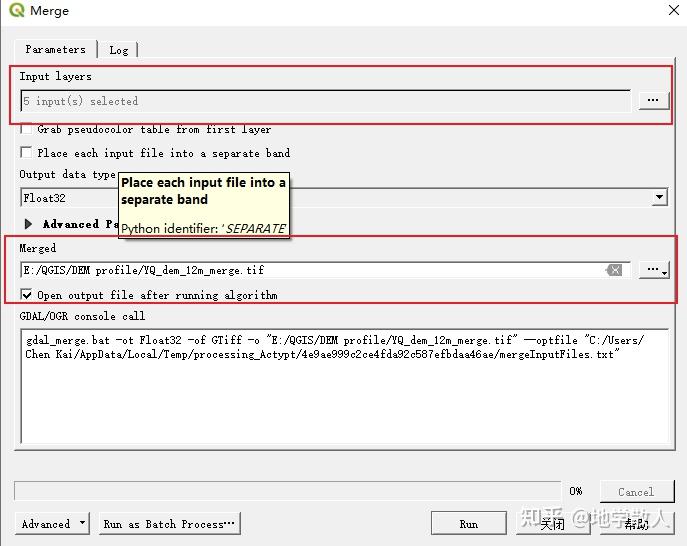Clear the Merged output path with the erase icon
Viewport: 687px width, 546px height.
[614, 270]
